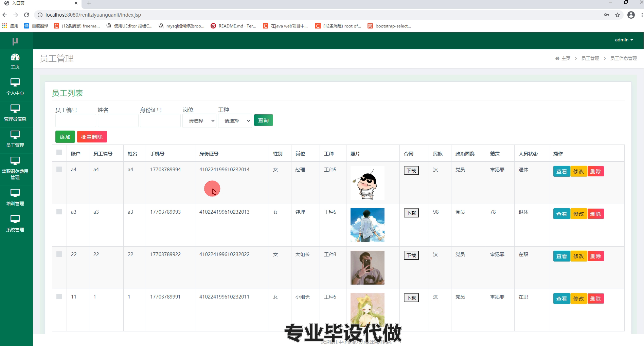
Task: Download contract for employee a4
Action: point(411,171)
